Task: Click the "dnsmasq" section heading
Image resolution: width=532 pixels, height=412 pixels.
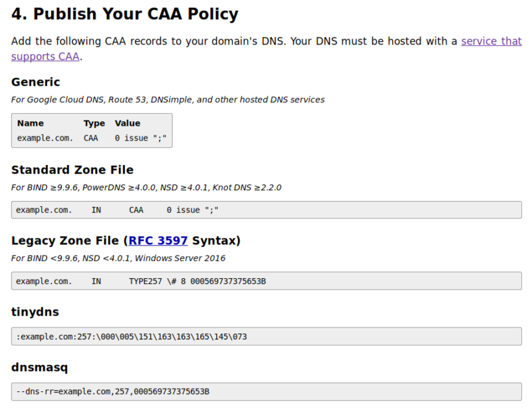Action: 39,367
